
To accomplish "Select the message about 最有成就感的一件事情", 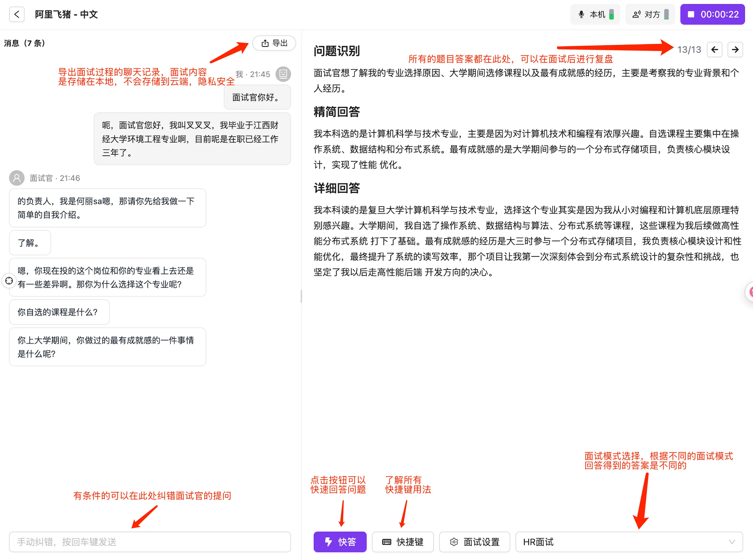I will [x=107, y=347].
